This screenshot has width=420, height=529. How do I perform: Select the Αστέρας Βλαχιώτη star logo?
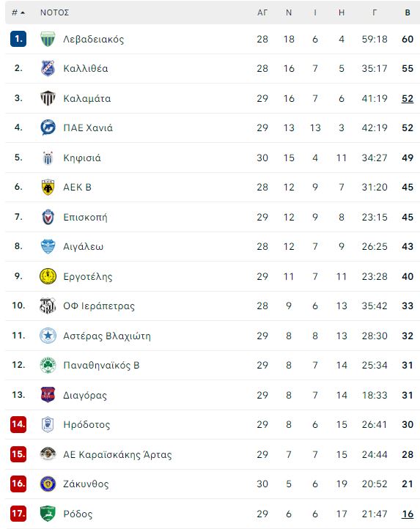pos(48,336)
